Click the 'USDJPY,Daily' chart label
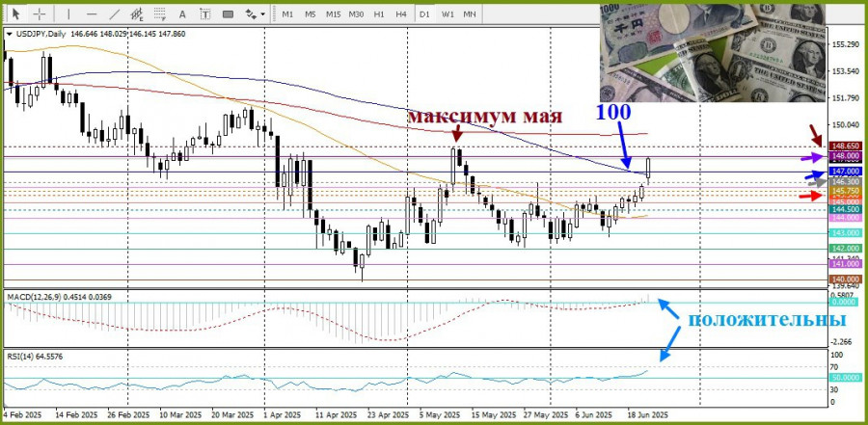The image size is (868, 425). [x=40, y=35]
